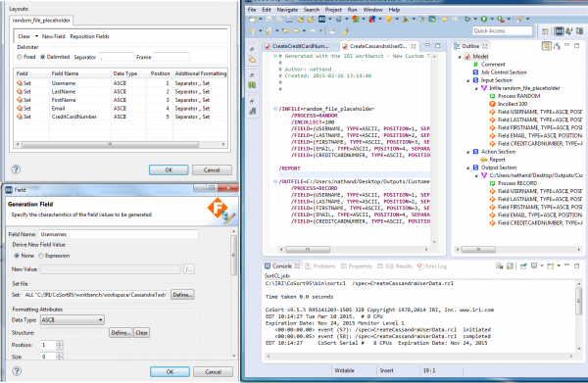
Task: Click Cancel in the Layouts dialog
Action: point(212,169)
